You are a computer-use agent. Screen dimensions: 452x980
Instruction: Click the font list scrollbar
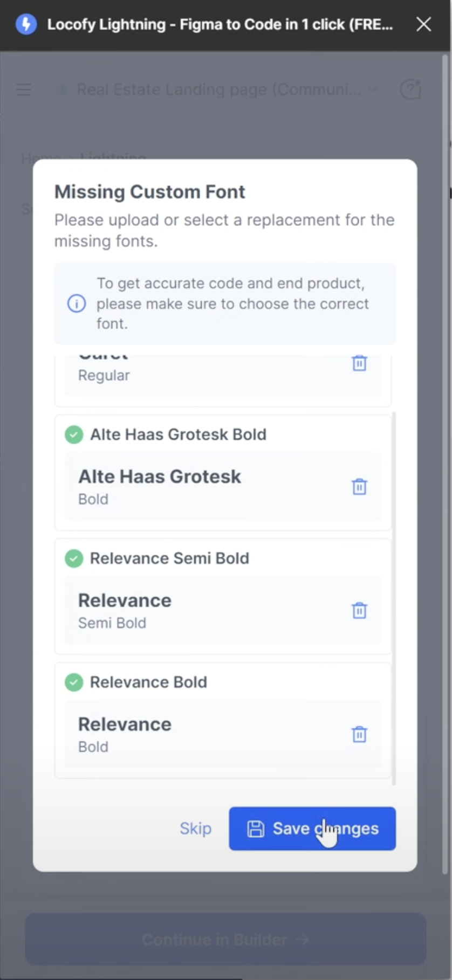tap(394, 598)
